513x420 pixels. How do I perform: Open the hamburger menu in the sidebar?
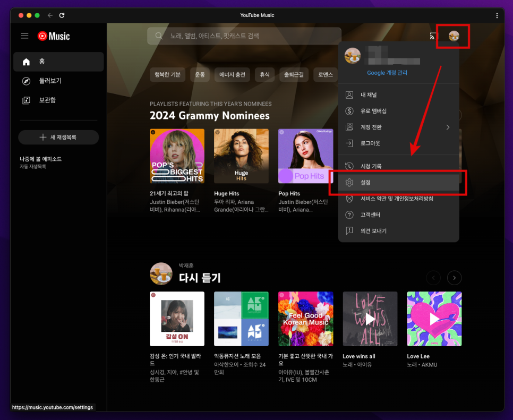24,36
